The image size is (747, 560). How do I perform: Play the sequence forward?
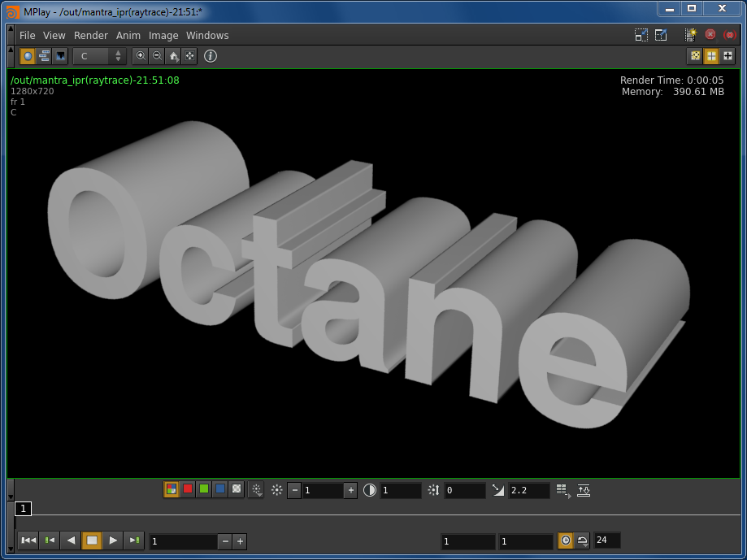pos(113,540)
